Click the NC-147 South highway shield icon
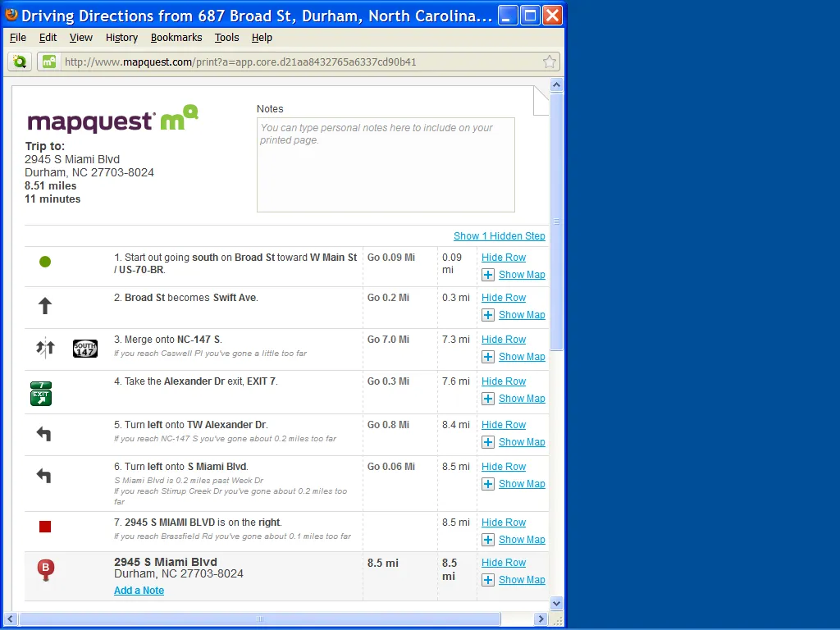This screenshot has width=840, height=630. (x=84, y=348)
